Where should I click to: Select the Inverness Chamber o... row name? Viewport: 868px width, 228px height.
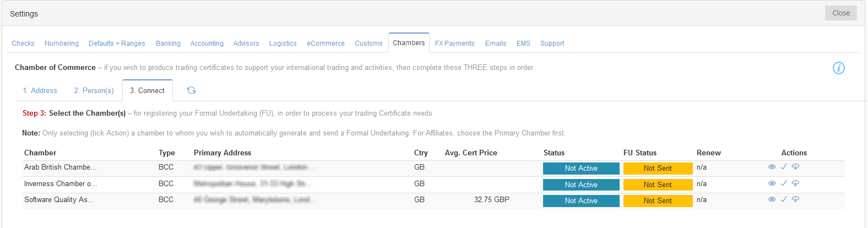click(61, 183)
